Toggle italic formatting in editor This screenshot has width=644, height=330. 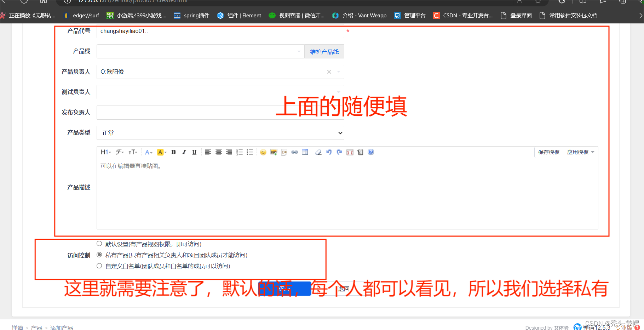(184, 152)
